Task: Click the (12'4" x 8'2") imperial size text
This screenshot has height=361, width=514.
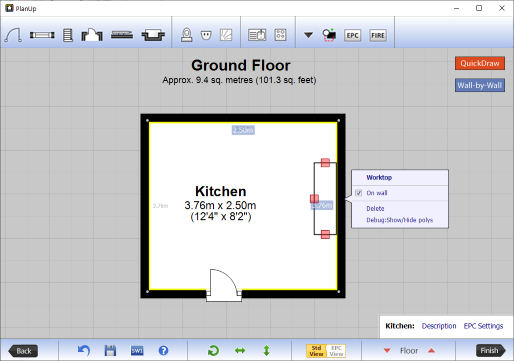Action: [x=221, y=217]
